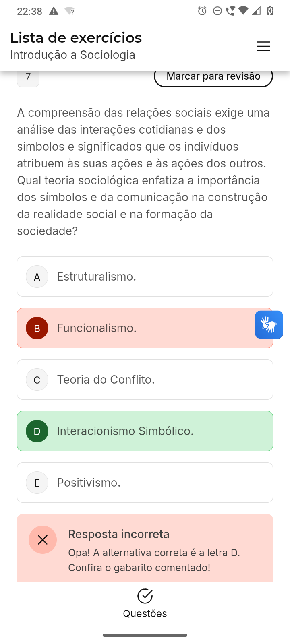Select option D Interacionismo Simbólico
This screenshot has width=290, height=644.
145,431
